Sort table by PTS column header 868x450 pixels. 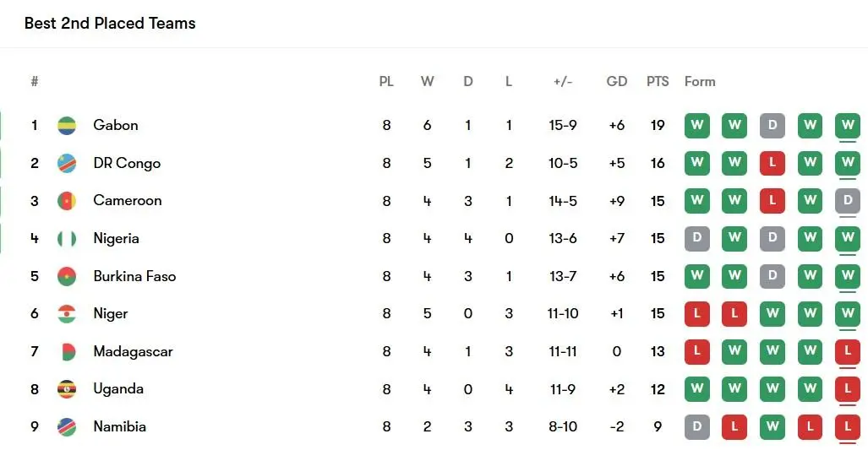(x=658, y=82)
